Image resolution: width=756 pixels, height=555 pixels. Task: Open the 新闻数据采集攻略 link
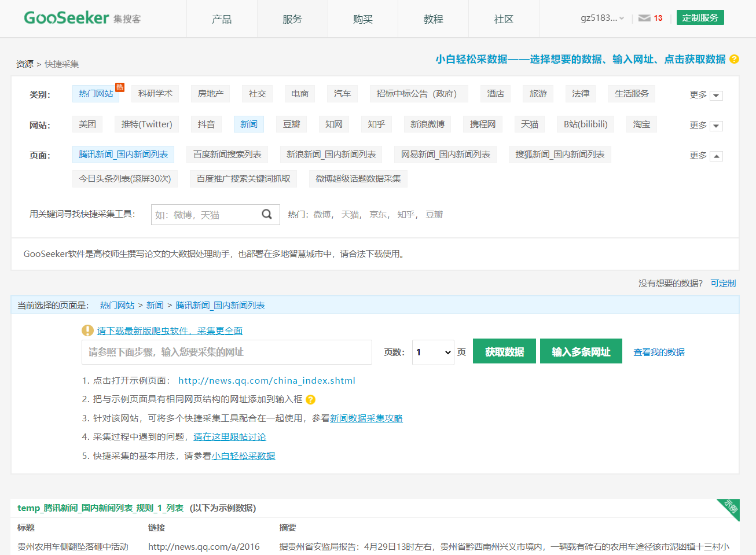point(366,418)
